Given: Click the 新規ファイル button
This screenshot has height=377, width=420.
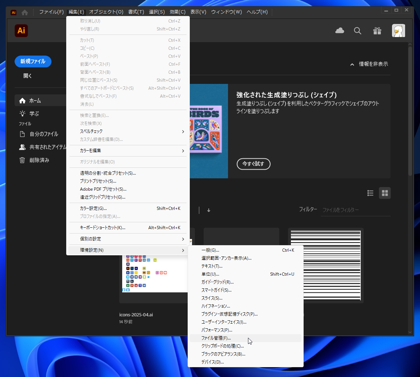Looking at the screenshot, I should (x=33, y=61).
